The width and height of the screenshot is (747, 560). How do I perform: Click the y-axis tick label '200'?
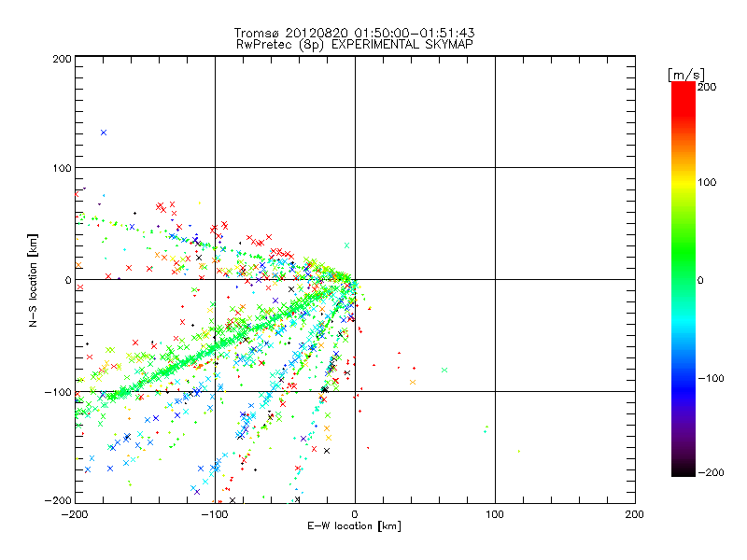click(62, 59)
